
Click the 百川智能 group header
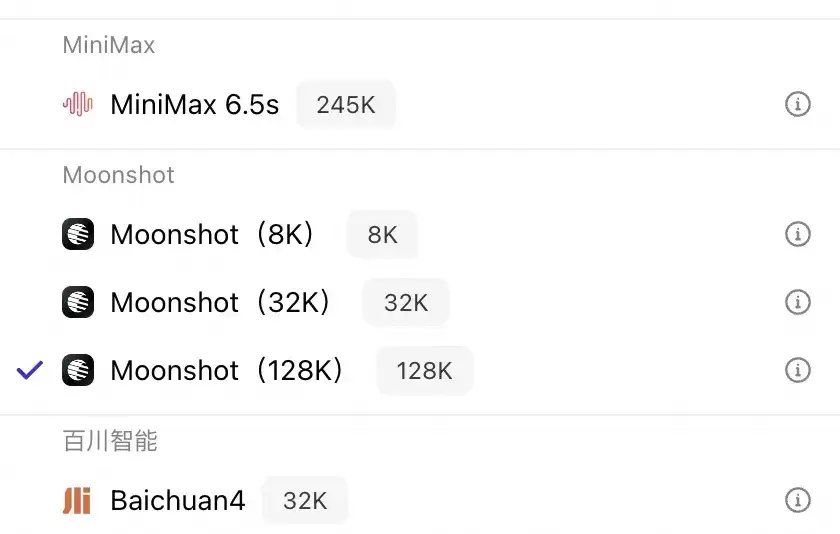[110, 441]
